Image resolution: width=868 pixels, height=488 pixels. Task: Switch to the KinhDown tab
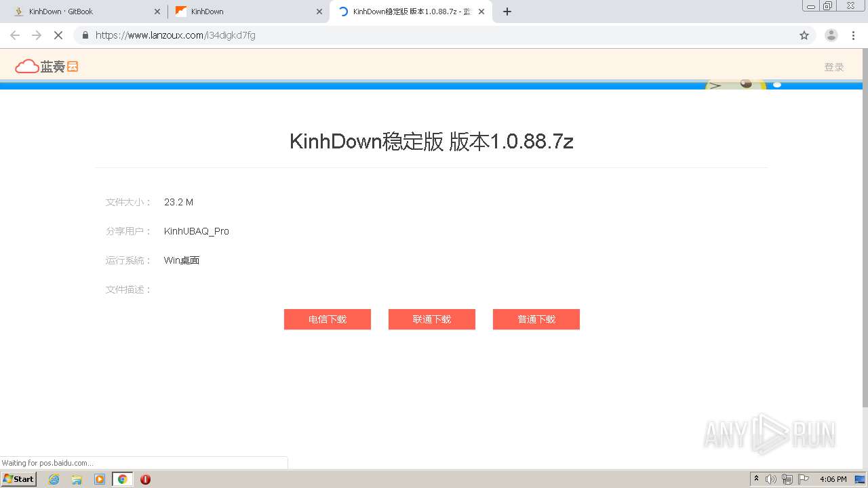(248, 12)
